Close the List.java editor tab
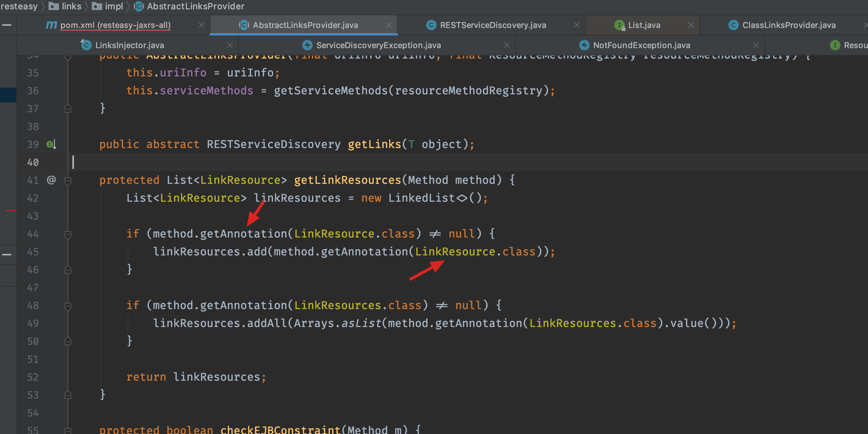Screen dimensions: 868x434 (691, 25)
